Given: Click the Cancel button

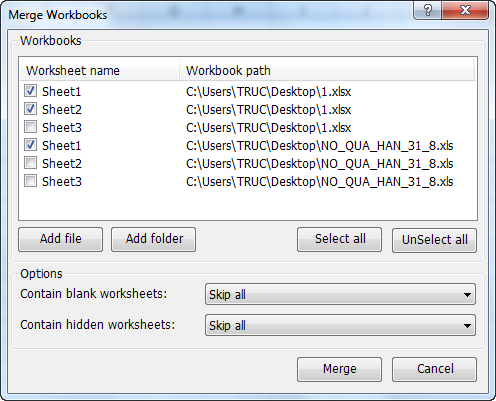Looking at the screenshot, I should 435,369.
